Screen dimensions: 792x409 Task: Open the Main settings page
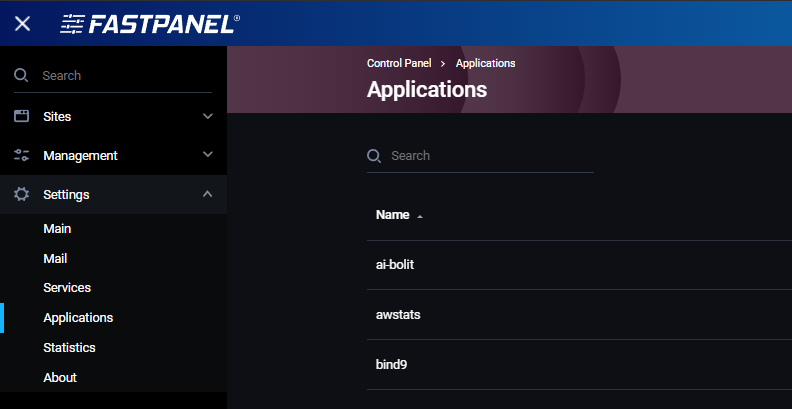[57, 229]
